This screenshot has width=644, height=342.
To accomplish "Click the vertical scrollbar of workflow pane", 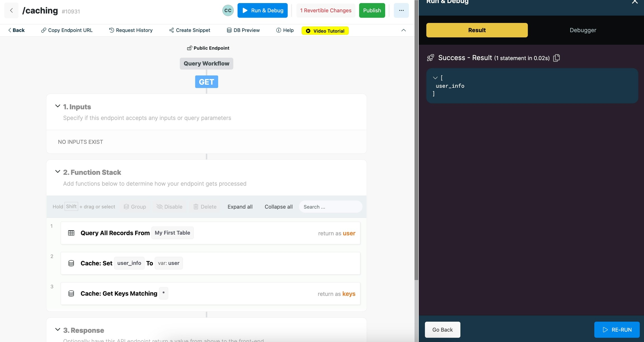I will pos(416,140).
